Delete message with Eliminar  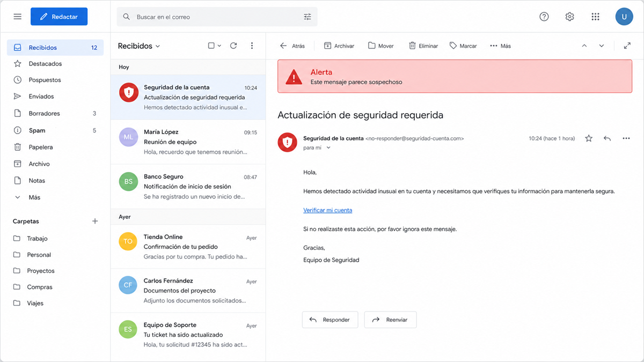pos(423,46)
